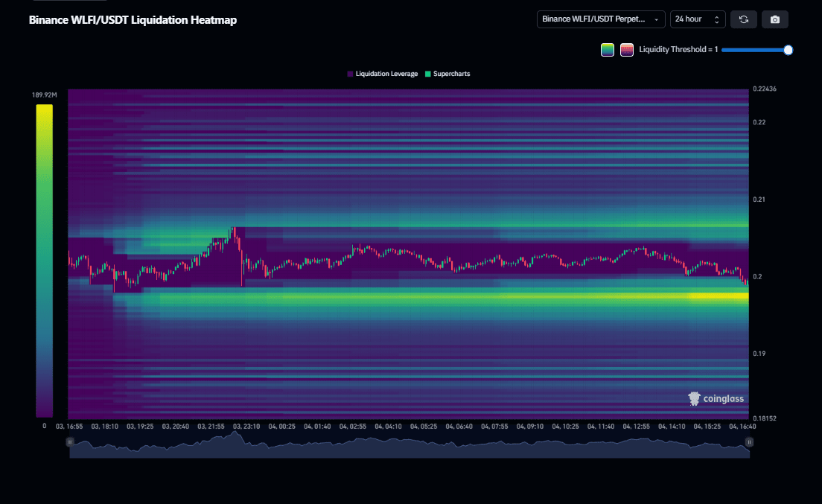Click the refresh chart data icon
The image size is (822, 504).
click(x=743, y=19)
